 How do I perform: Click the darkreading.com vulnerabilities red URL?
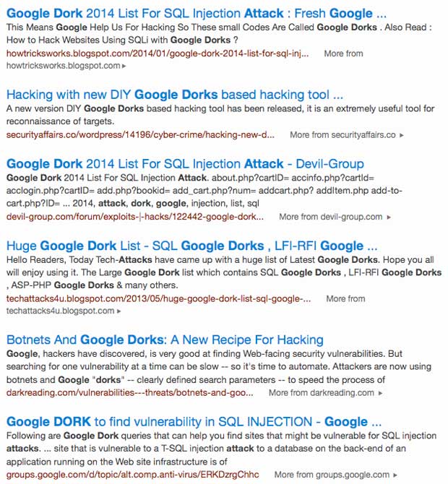tap(129, 393)
